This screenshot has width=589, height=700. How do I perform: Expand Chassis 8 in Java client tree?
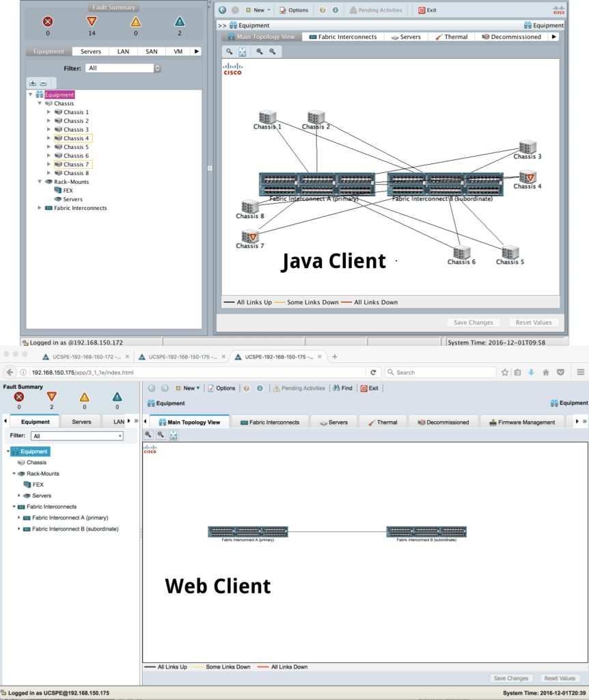point(49,173)
